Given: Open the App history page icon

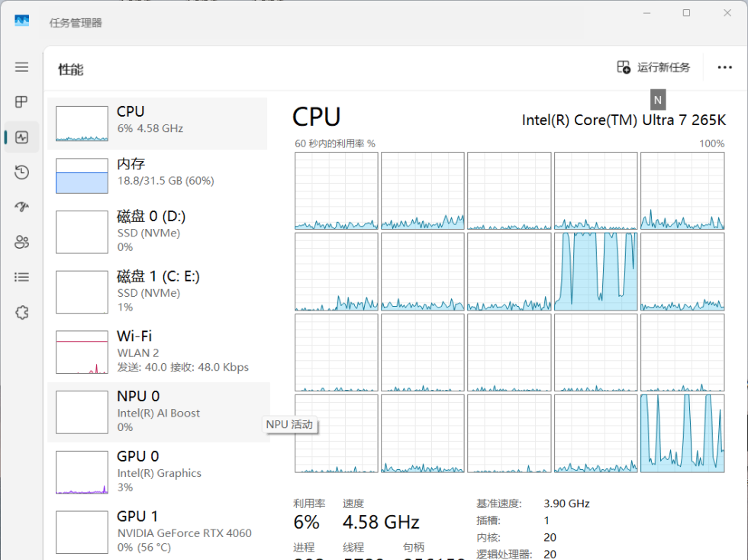Looking at the screenshot, I should point(21,172).
